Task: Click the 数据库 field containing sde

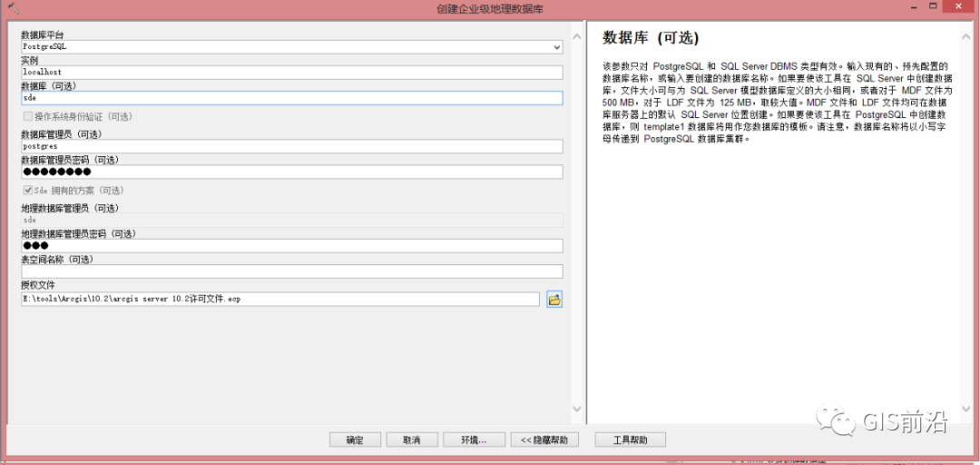Action: point(292,98)
